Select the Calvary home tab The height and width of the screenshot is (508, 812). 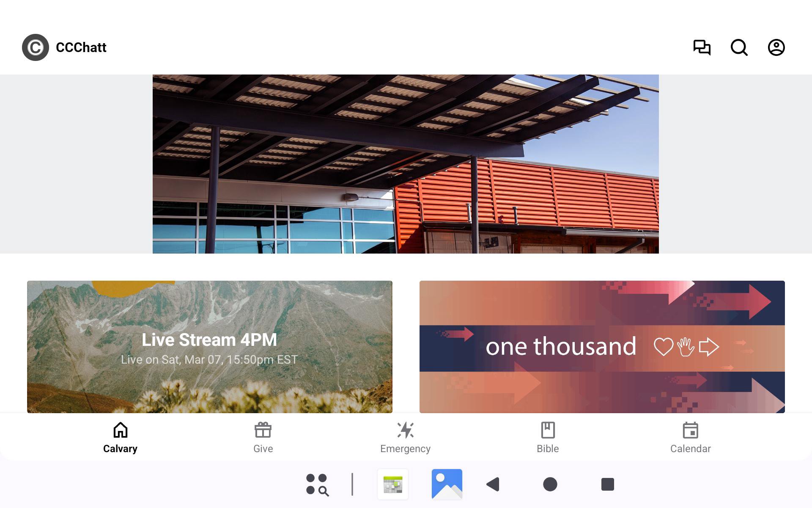click(121, 438)
